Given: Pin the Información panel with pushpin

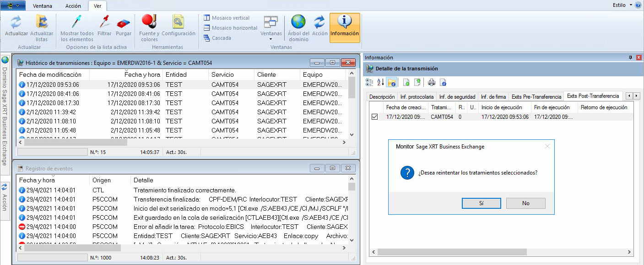Looking at the screenshot, I should [x=631, y=58].
